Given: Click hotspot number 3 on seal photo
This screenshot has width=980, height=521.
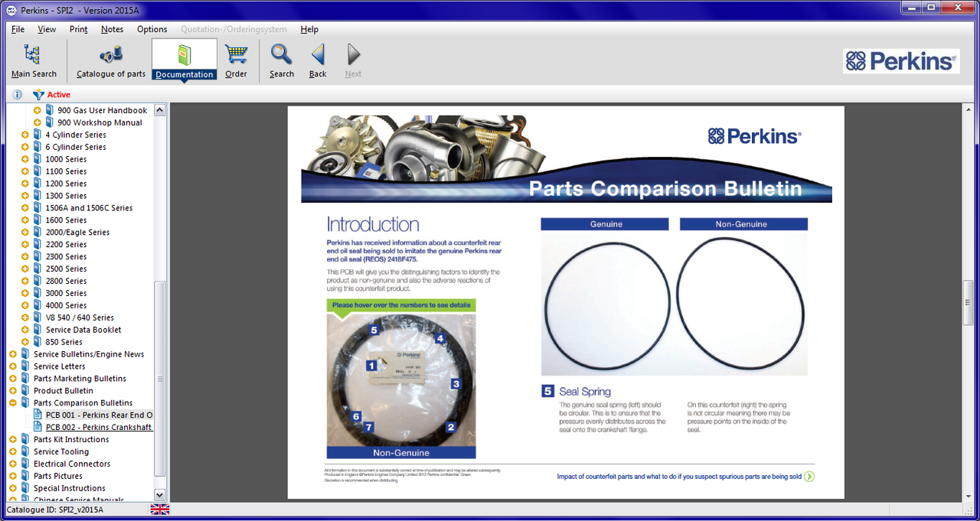Looking at the screenshot, I should [x=456, y=384].
